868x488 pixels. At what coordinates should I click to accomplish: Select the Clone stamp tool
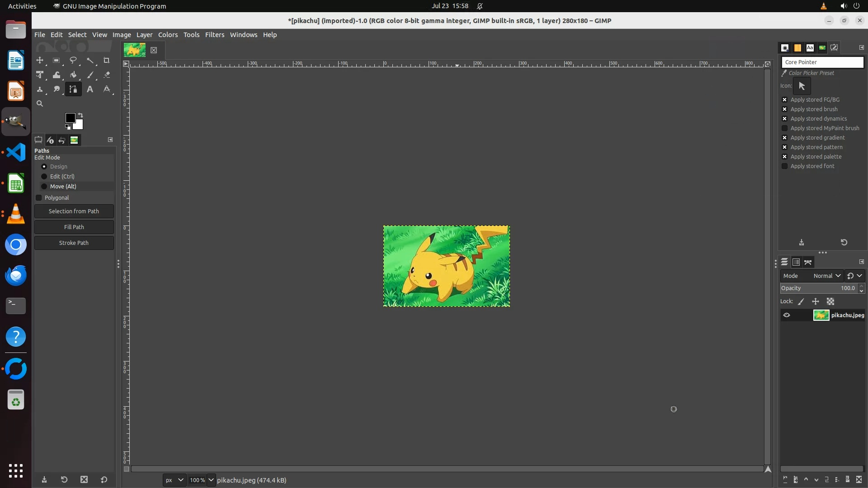coord(40,89)
